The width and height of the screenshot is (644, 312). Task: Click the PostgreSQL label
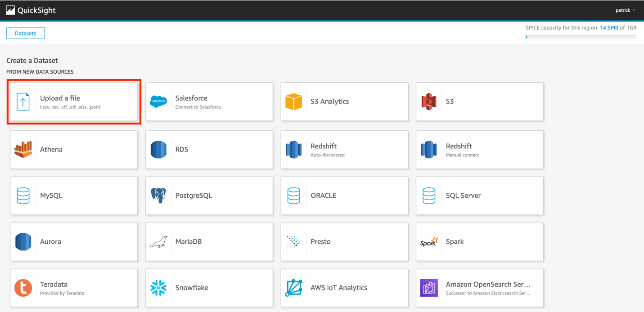(x=194, y=196)
